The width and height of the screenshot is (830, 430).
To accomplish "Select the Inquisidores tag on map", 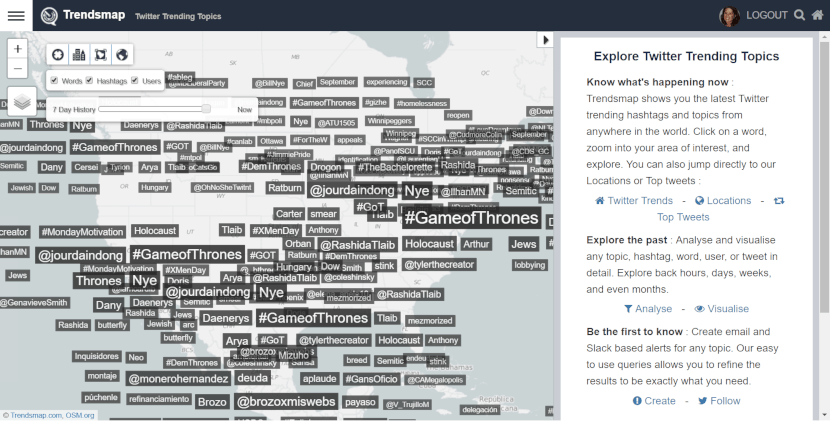I will (x=96, y=356).
